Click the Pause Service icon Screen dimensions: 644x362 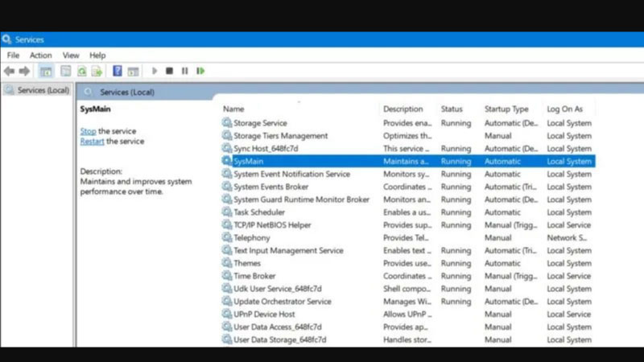point(185,71)
